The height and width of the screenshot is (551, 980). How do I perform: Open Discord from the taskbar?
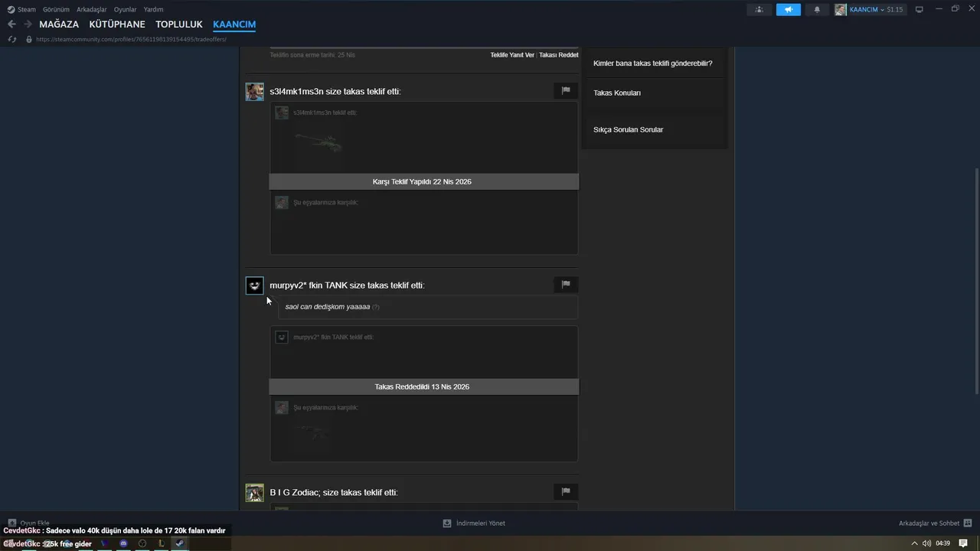123,543
